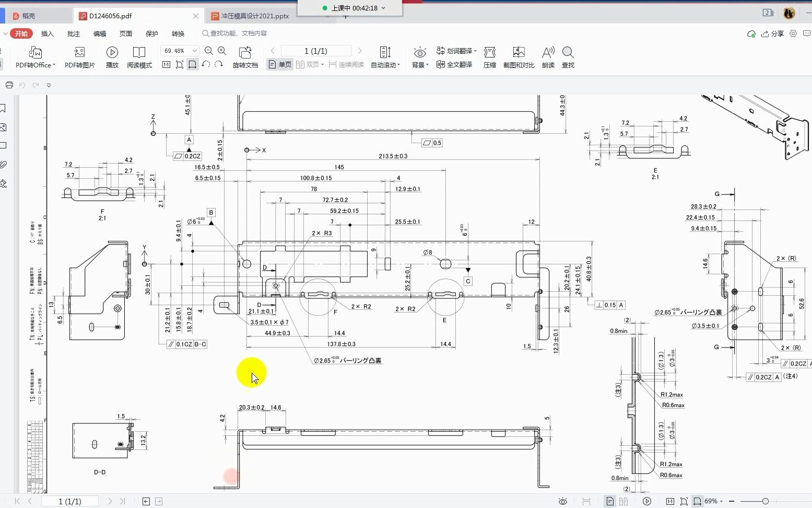Screen dimensions: 812x508
Task: Select 单页 single page view
Action: [280, 64]
